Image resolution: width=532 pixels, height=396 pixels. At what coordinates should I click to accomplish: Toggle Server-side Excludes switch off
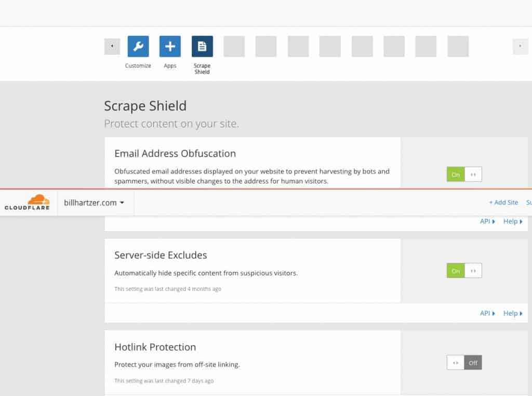[464, 271]
